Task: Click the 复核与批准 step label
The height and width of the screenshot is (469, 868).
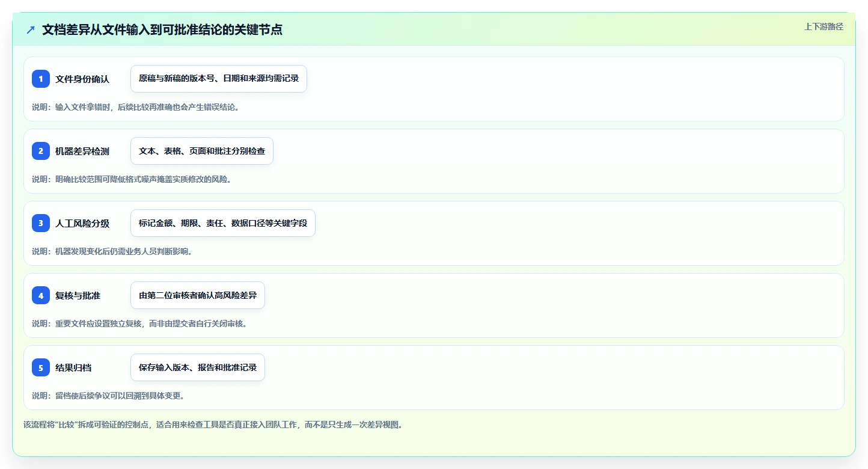Action: point(78,295)
